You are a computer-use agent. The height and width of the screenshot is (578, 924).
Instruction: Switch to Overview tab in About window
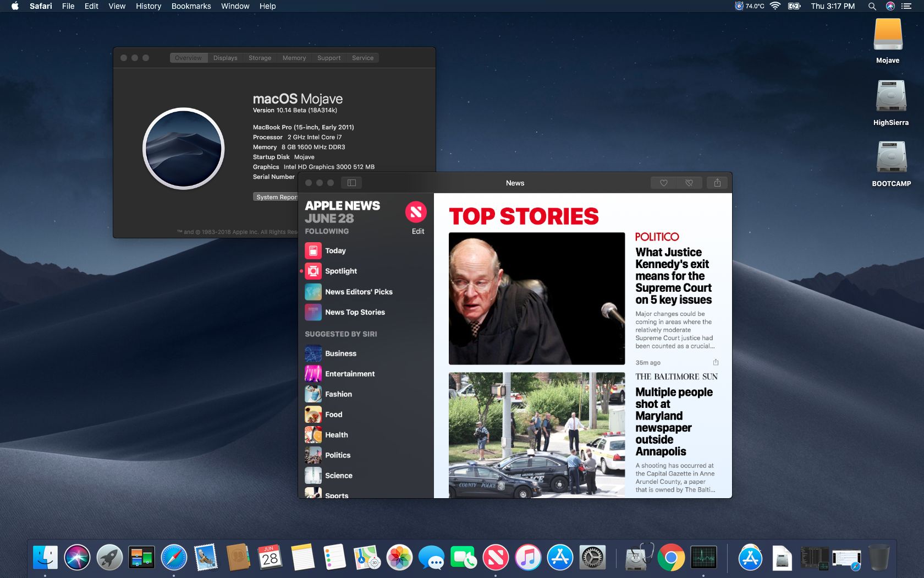coord(188,58)
